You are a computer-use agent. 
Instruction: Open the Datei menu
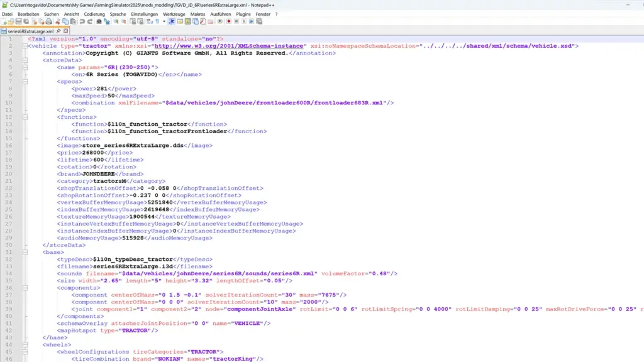pos(8,13)
